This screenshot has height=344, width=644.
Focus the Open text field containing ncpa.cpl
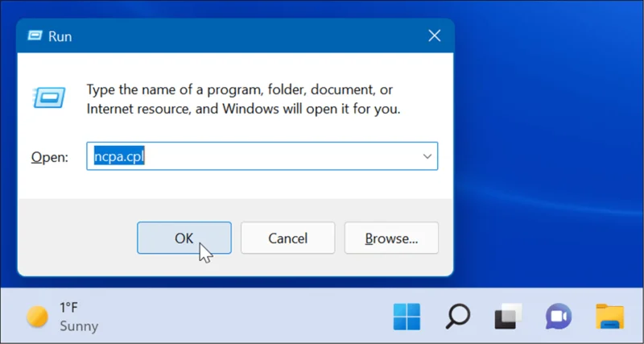tap(262, 156)
